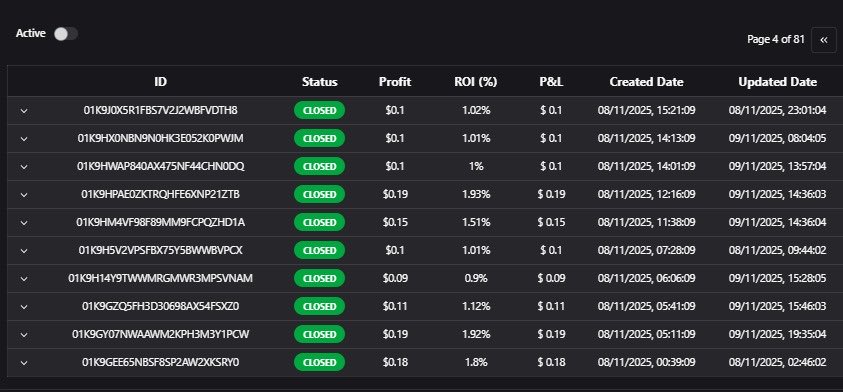This screenshot has width=843, height=392.
Task: Click ROI value 1.93%
Action: tap(476, 194)
